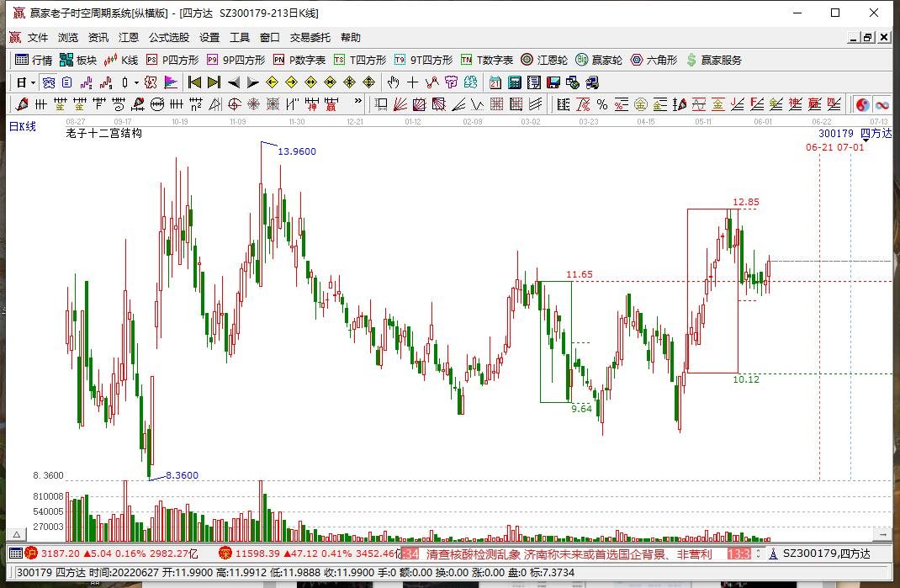Click the Shenzhen index 11598.39 ticker

(310, 554)
